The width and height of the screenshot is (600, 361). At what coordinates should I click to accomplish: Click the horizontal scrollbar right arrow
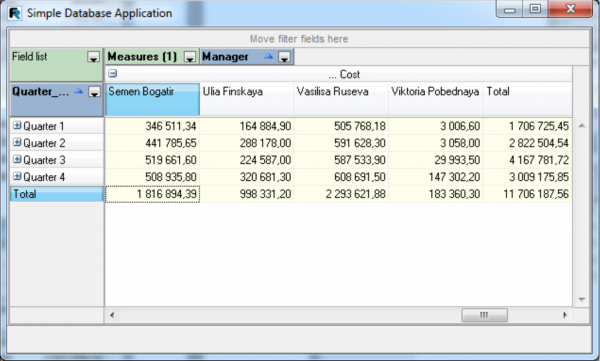(565, 315)
